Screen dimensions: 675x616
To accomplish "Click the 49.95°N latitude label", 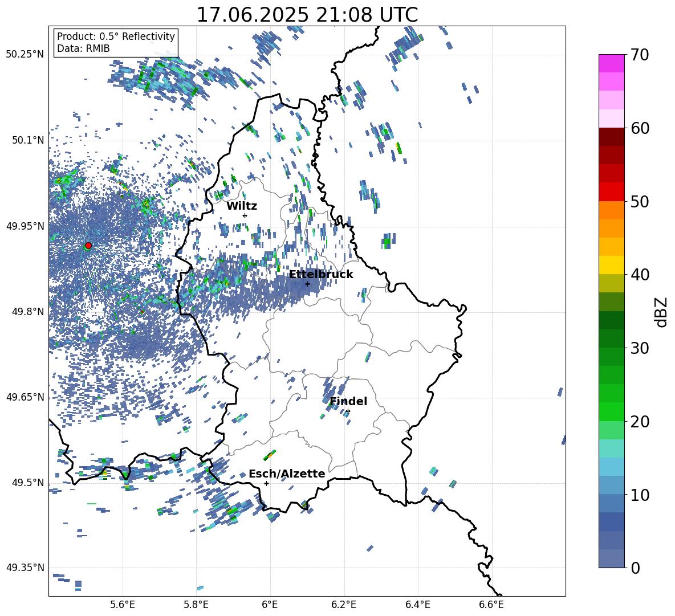I will [25, 226].
